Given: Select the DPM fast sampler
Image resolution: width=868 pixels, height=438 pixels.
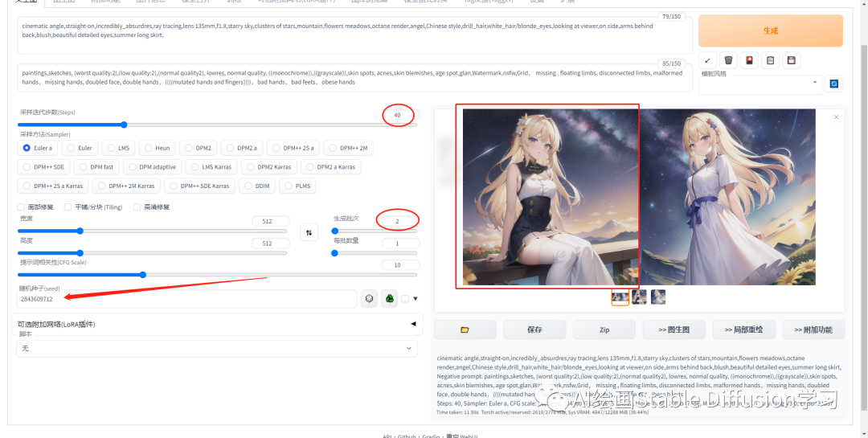Looking at the screenshot, I should click(97, 166).
